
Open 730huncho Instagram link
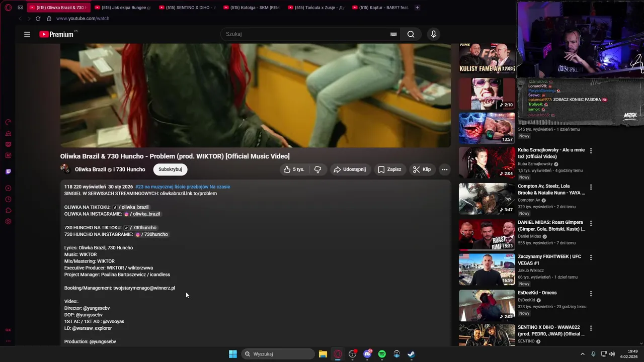coord(151,234)
